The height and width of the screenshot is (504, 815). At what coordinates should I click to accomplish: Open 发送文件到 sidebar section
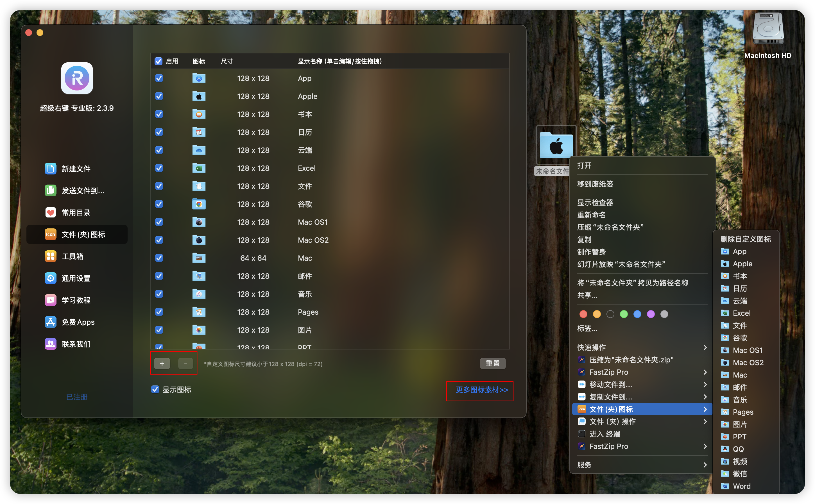(x=82, y=191)
